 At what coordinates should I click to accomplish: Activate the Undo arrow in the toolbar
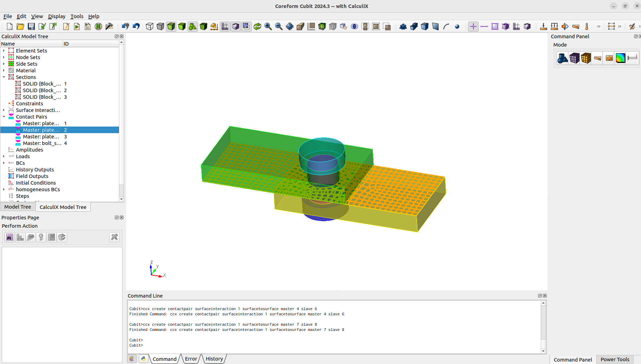tap(136, 26)
